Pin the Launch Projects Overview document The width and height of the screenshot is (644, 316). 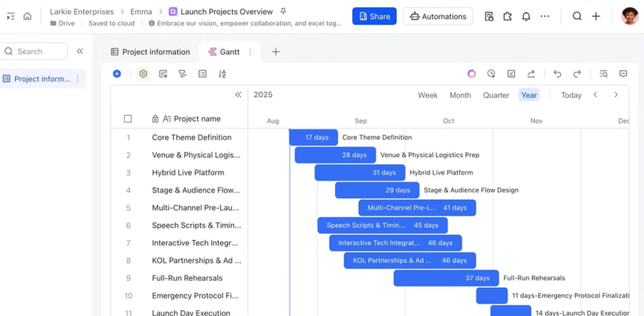click(283, 11)
